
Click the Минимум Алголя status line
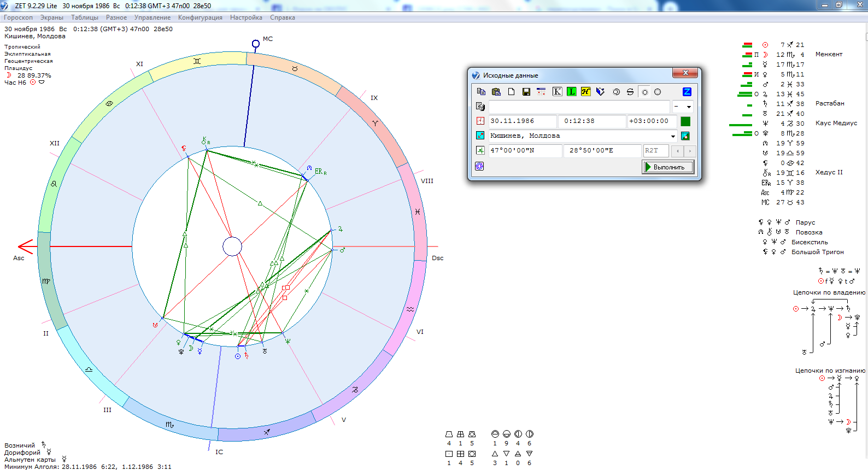88,467
